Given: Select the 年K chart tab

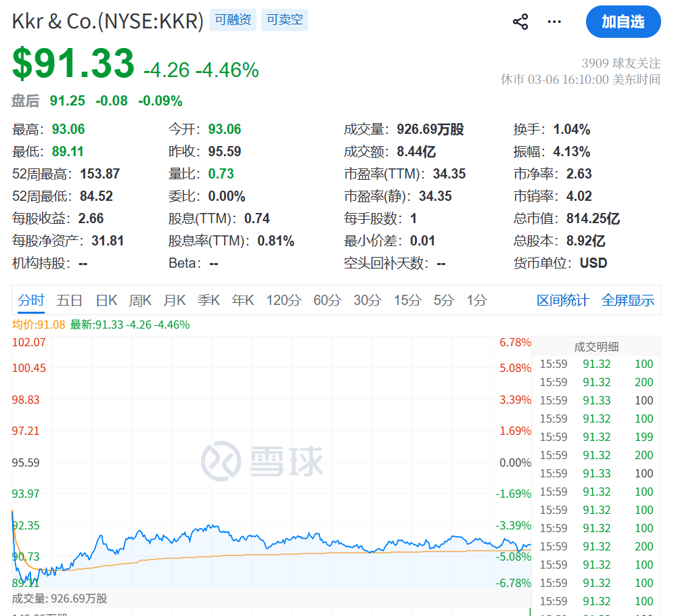Looking at the screenshot, I should click(242, 300).
